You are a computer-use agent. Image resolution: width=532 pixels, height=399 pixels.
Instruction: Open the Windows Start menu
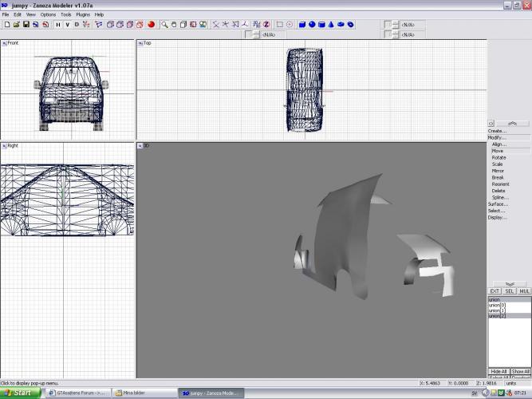pos(18,393)
